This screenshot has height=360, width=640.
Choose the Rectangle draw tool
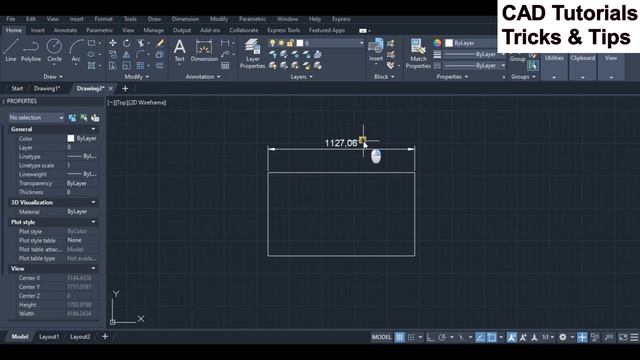pyautogui.click(x=92, y=43)
